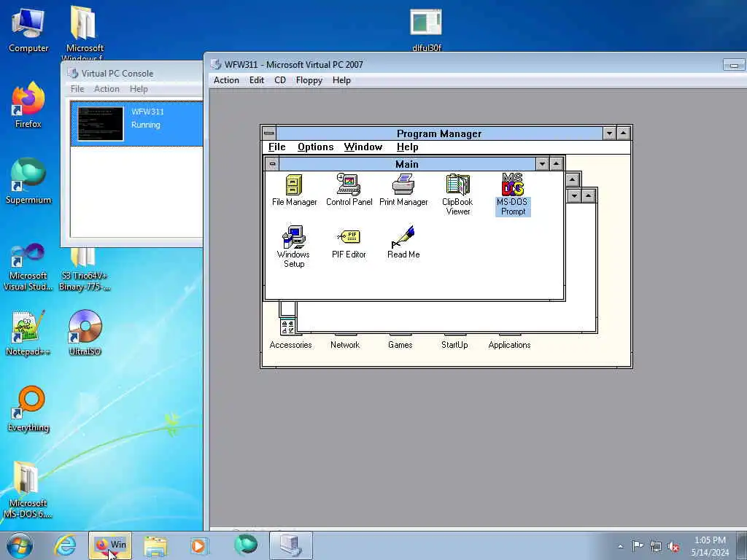747x560 pixels.
Task: Select the Microsoft Windows folder on desktop
Action: (x=85, y=34)
